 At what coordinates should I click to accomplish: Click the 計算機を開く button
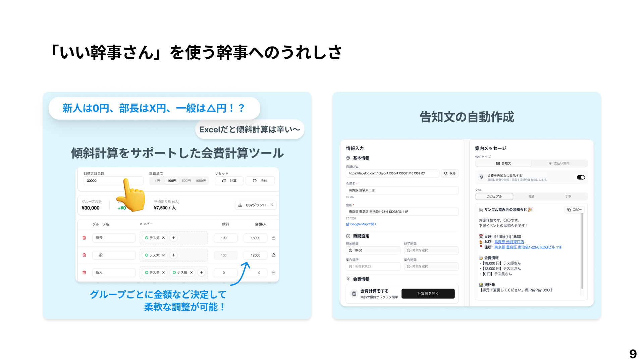[428, 294]
